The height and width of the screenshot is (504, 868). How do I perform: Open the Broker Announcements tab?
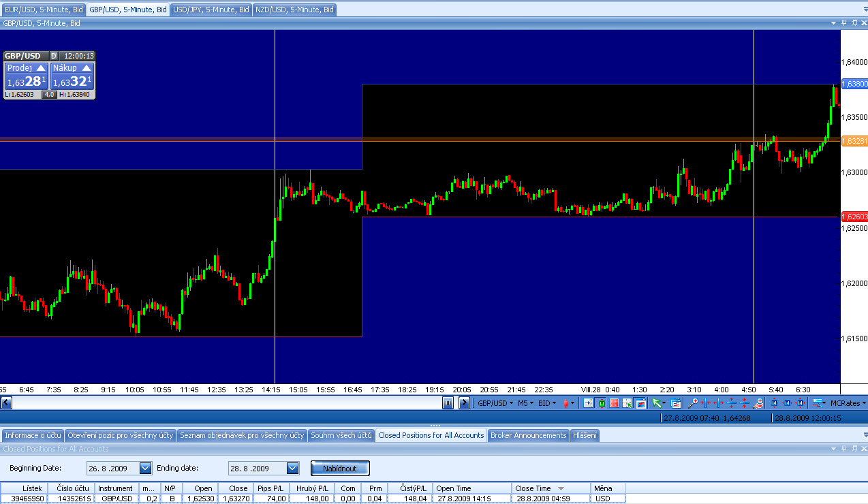click(529, 435)
